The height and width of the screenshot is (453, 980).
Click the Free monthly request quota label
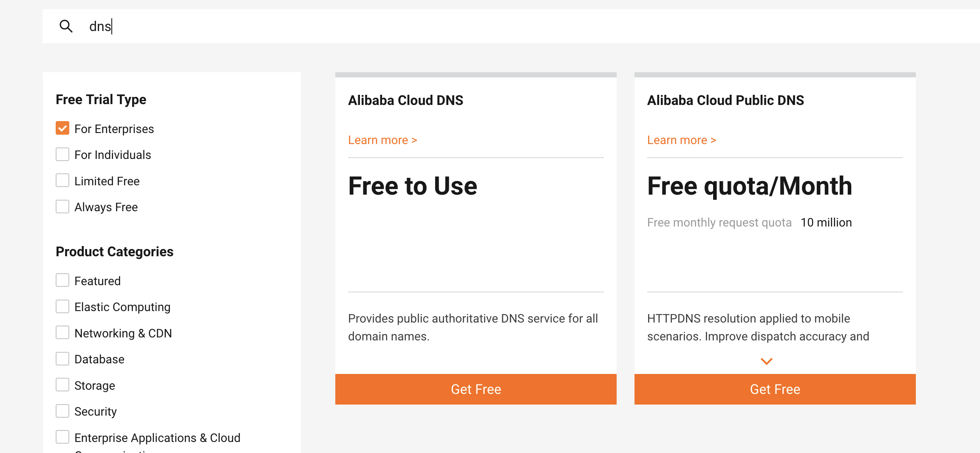719,223
